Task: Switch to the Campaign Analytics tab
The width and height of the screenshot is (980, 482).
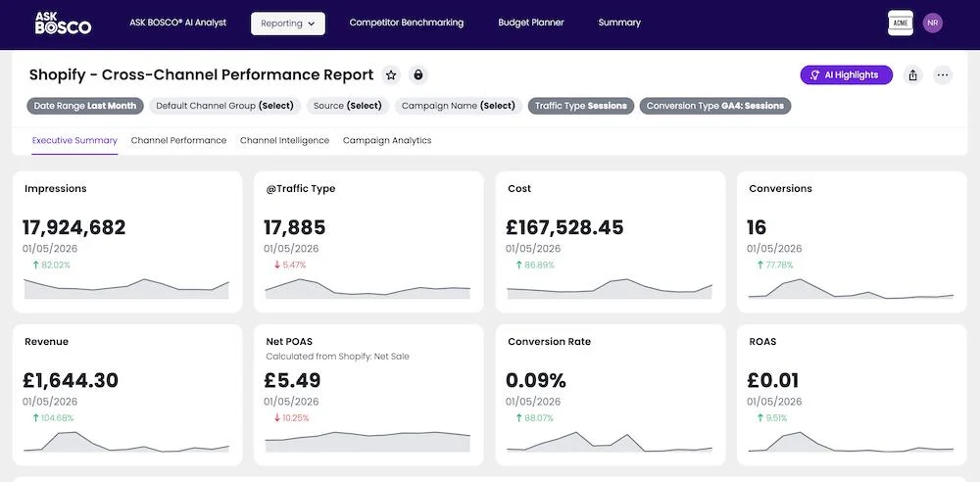Action: click(387, 141)
